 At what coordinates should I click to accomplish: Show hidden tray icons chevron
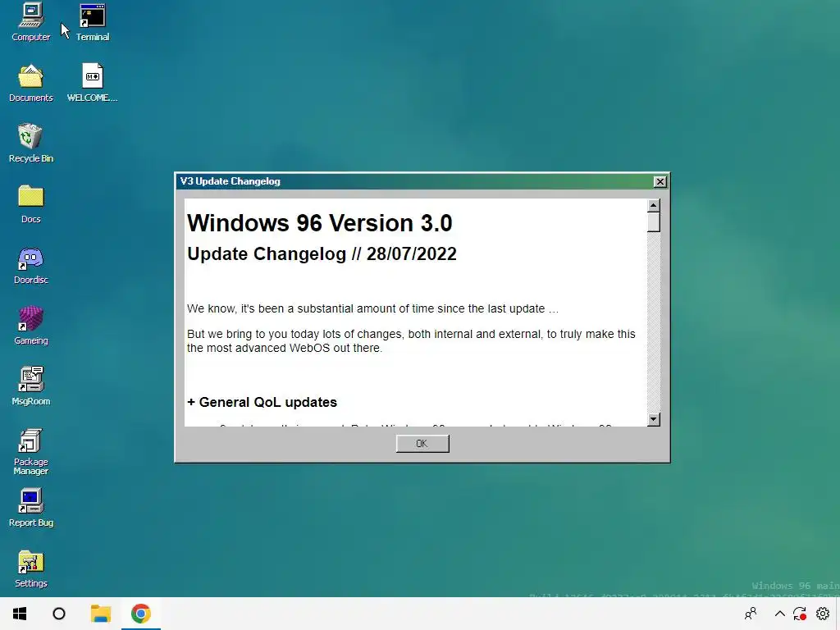tap(780, 614)
